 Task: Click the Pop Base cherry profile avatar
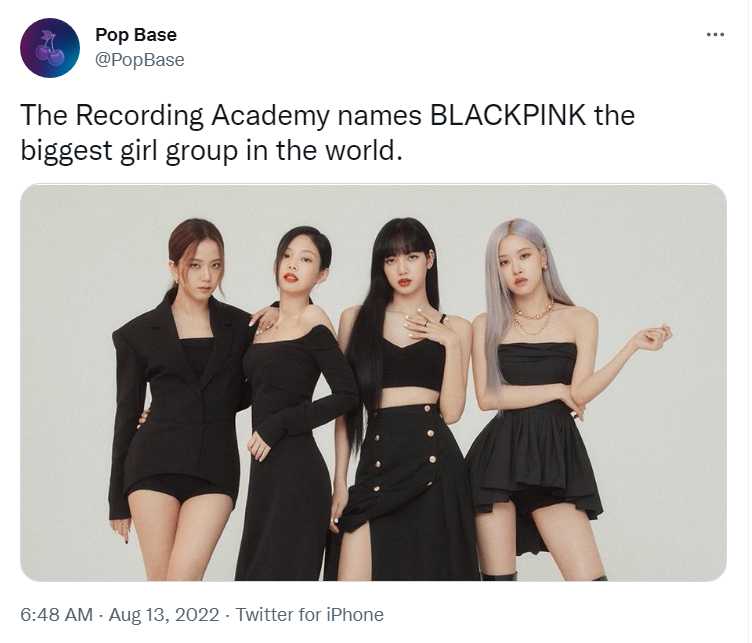click(50, 48)
